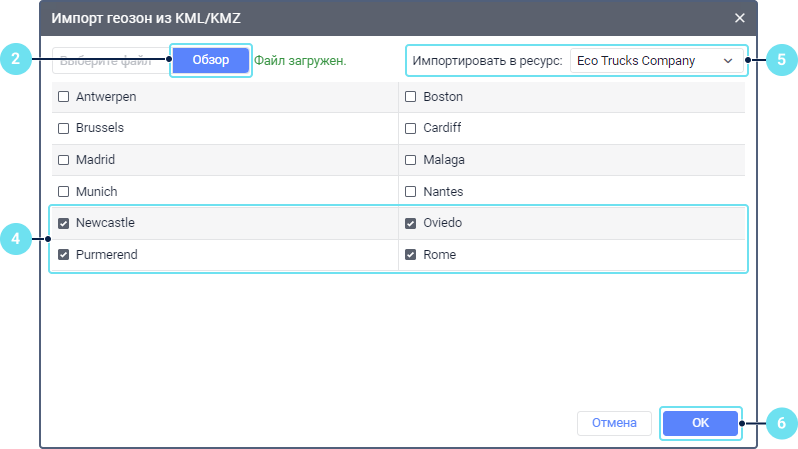Open the Eco Trucks Company resource dropdown
798x449 pixels.
coord(656,61)
